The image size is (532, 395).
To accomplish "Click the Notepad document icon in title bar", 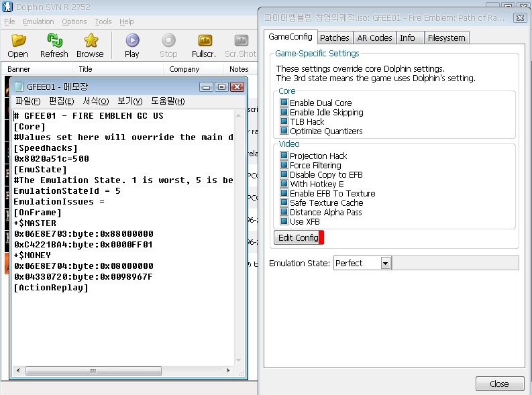I will click(19, 87).
